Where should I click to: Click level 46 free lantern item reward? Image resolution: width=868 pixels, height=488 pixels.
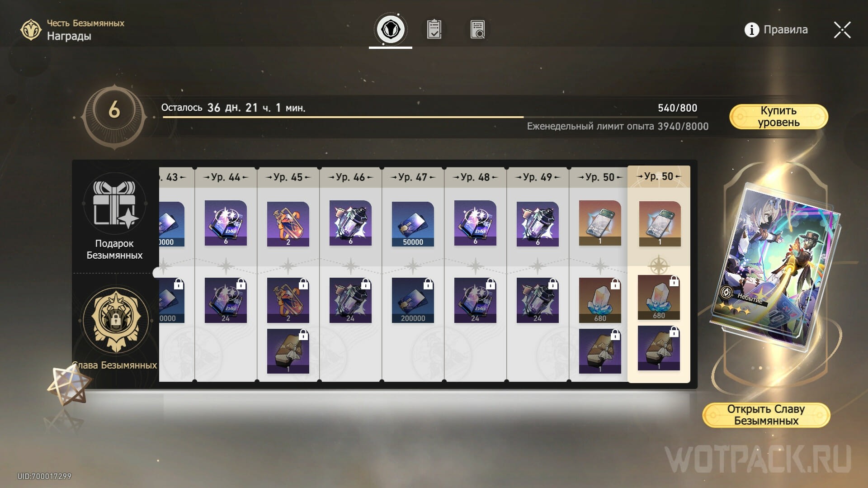350,223
